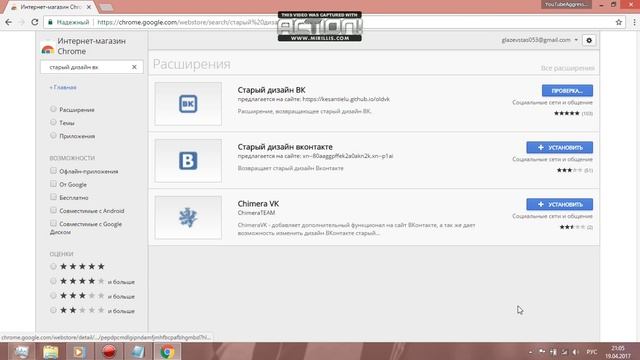Open Chimera VK title
Screen dimensions: 640x360
click(258, 203)
